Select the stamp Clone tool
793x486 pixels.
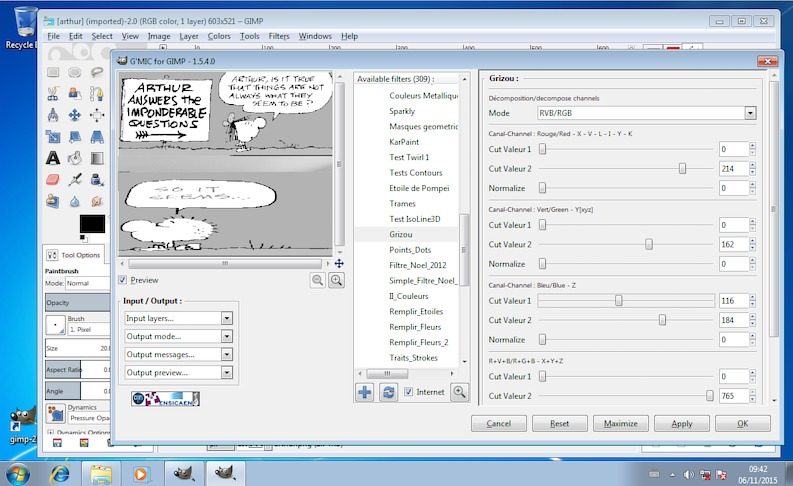(x=53, y=201)
